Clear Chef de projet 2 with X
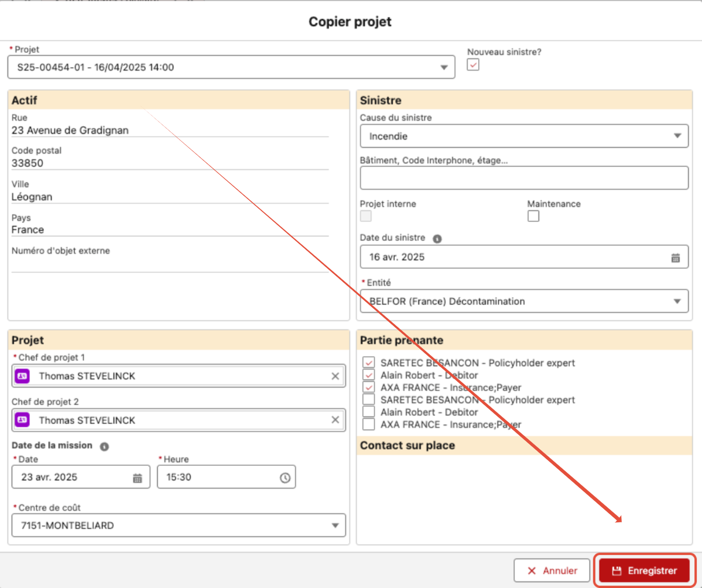The width and height of the screenshot is (702, 588). coord(335,420)
